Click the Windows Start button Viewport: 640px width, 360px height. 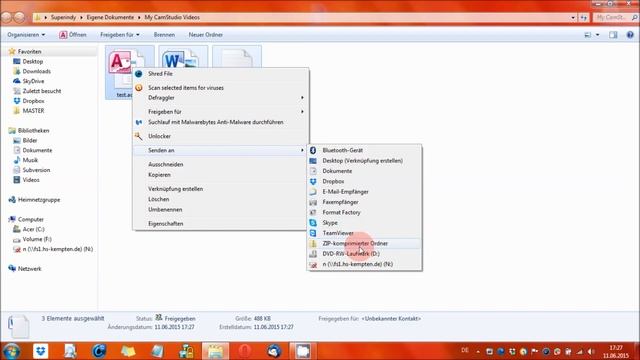point(11,351)
